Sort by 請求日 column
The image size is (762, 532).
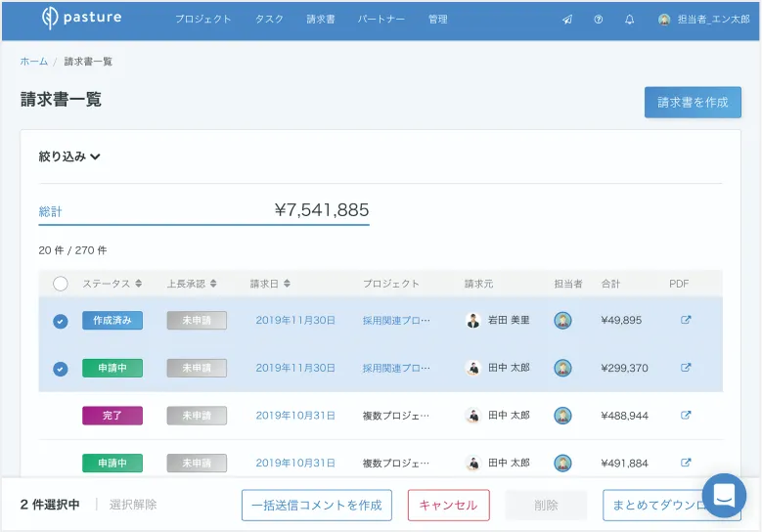[270, 284]
